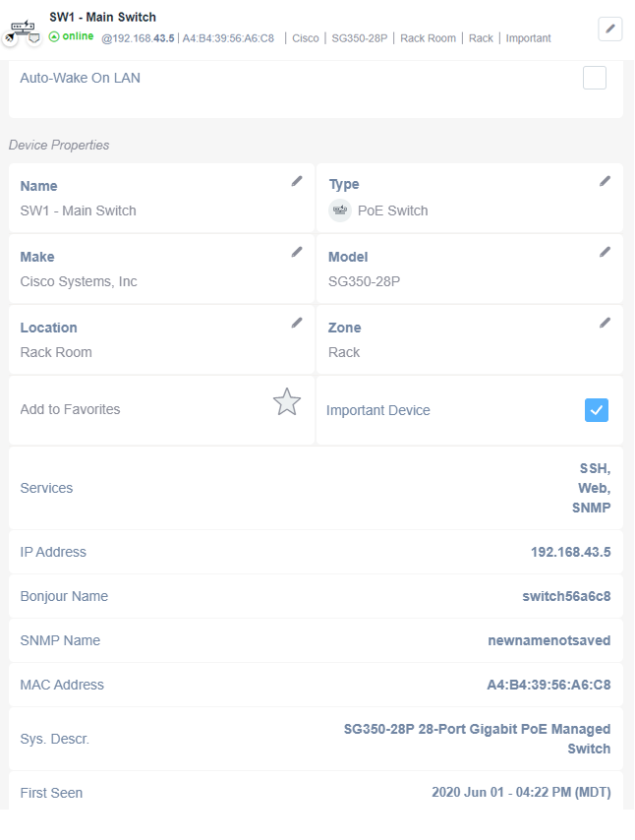The image size is (635, 840).
Task: Edit the Location property pencil icon
Action: click(297, 323)
